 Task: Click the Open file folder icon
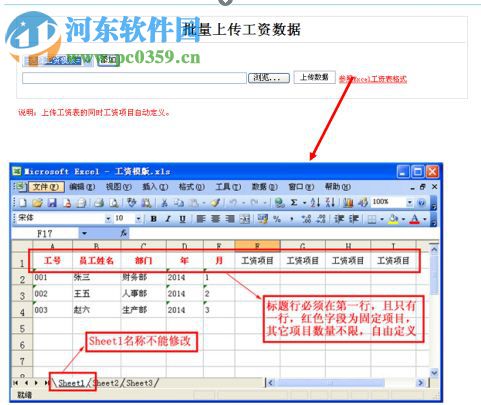click(37, 202)
